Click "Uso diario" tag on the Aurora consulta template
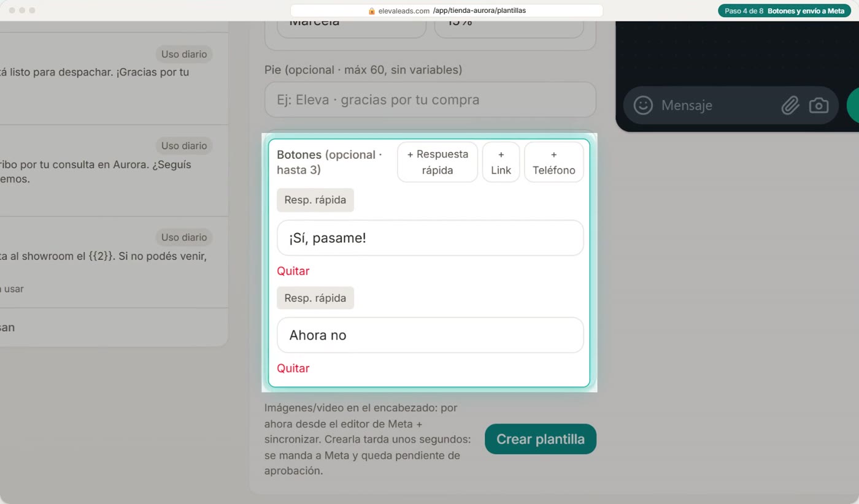Screen dimensions: 859x504 184,146
